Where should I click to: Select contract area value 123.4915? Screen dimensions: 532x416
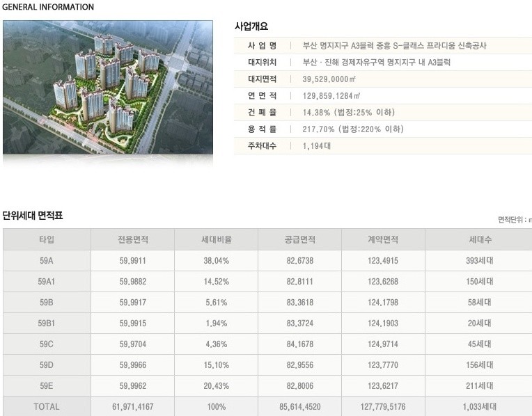383,260
